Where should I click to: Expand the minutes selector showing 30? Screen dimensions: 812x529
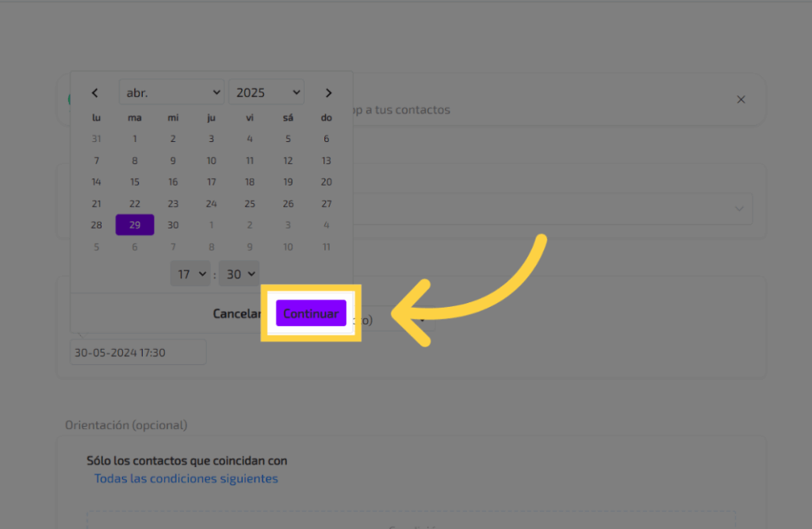click(239, 274)
